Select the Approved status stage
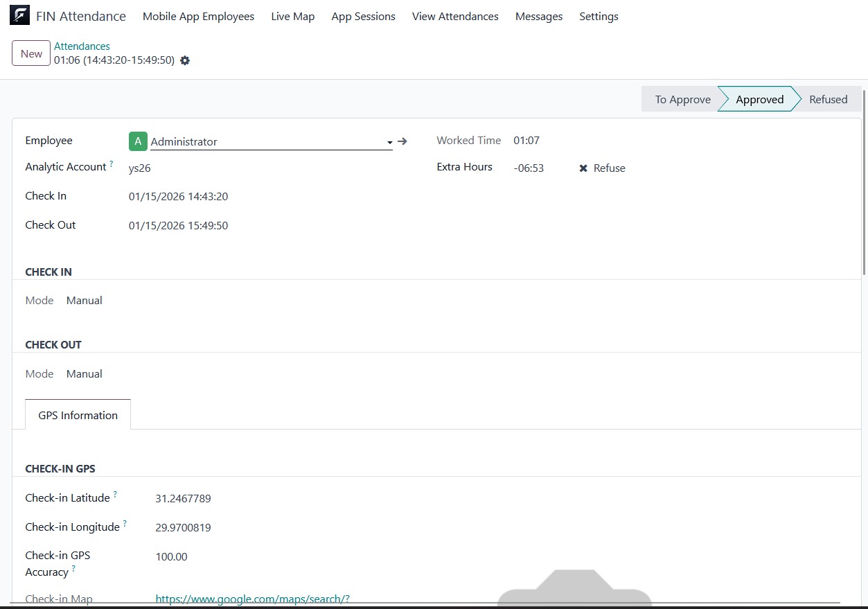 click(x=759, y=100)
